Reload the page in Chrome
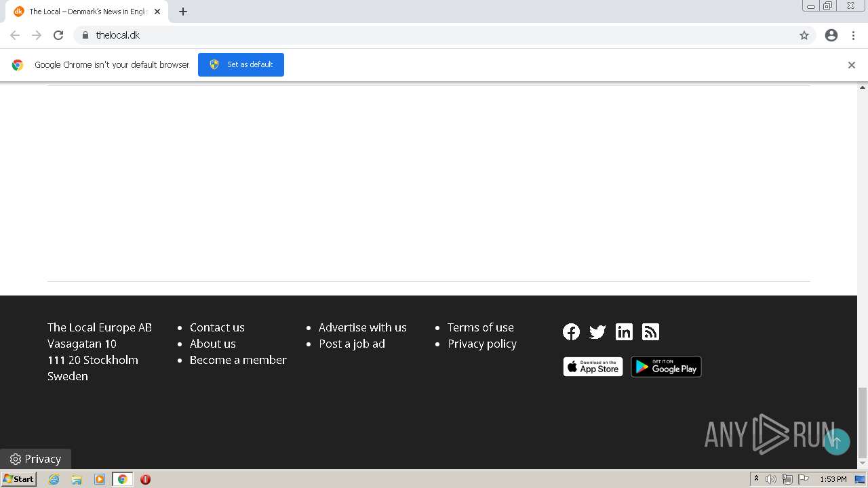The height and width of the screenshot is (488, 868). [x=58, y=35]
